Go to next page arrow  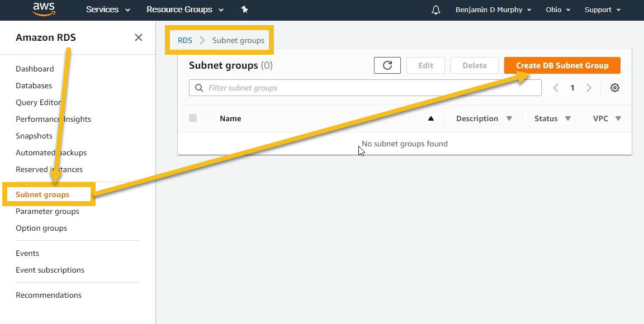coord(589,88)
